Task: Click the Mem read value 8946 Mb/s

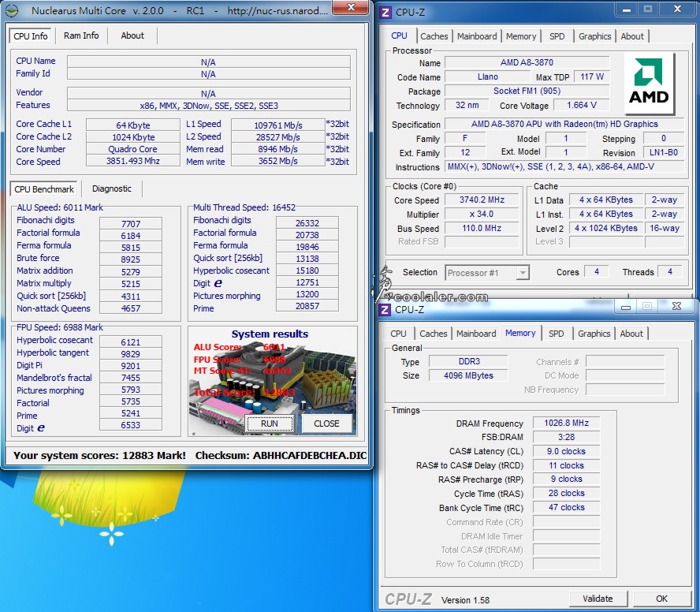Action: pyautogui.click(x=278, y=149)
